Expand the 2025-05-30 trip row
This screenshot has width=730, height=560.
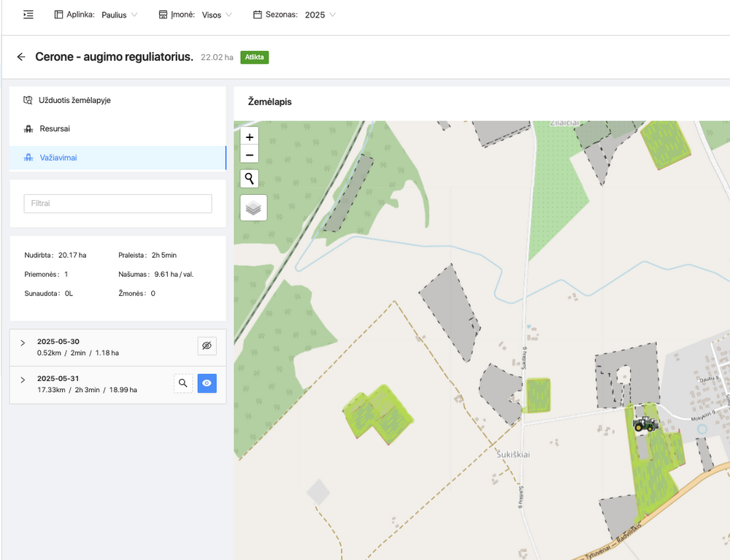click(23, 343)
